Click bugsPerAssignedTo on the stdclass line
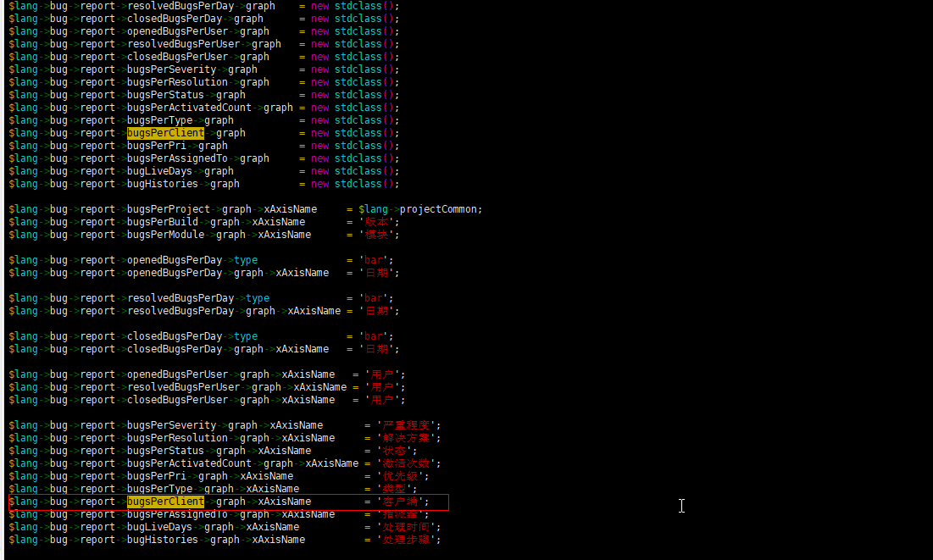933x560 pixels. [x=177, y=158]
